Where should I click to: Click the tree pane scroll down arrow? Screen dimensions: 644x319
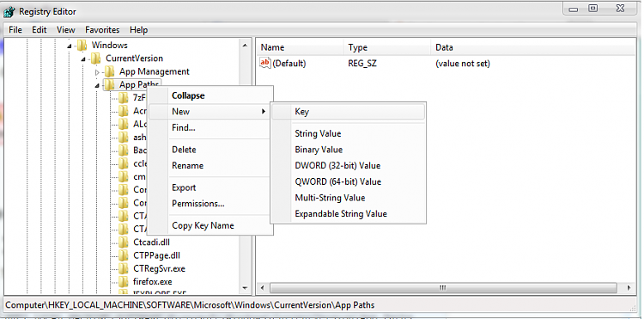pos(246,288)
